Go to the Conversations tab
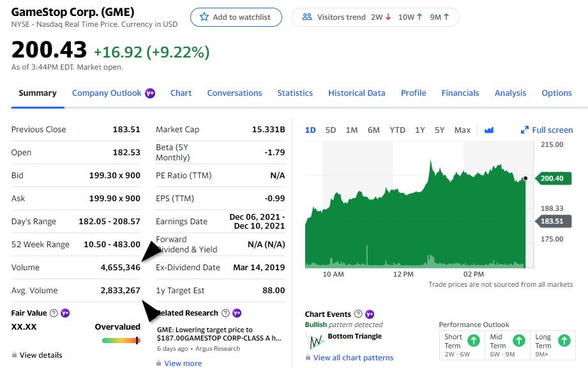This screenshot has width=588, height=368. pyautogui.click(x=235, y=93)
